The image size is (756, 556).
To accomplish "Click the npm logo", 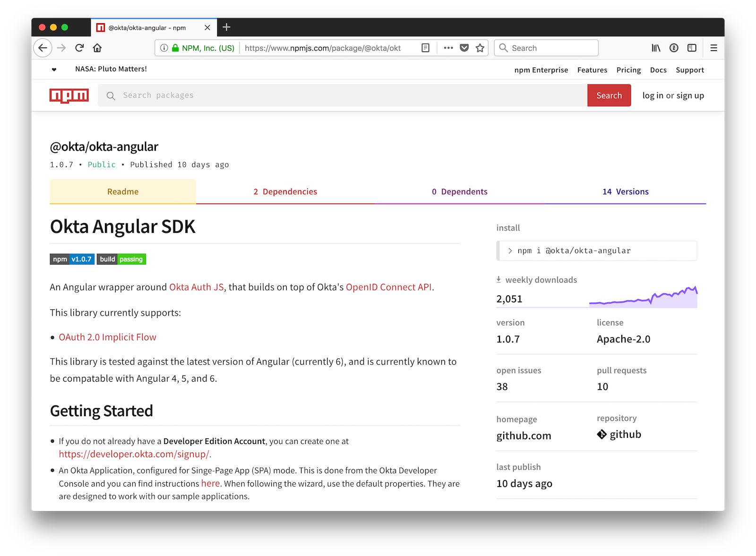I will point(69,95).
